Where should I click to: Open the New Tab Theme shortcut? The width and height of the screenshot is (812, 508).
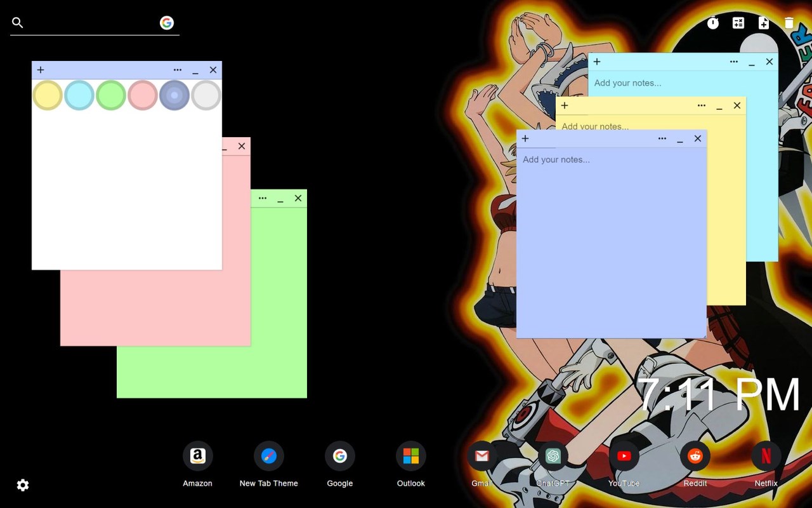click(x=269, y=456)
